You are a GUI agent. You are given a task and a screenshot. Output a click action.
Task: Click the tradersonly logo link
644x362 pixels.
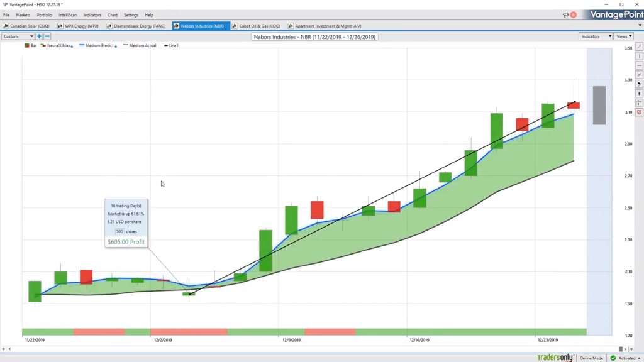point(555,358)
